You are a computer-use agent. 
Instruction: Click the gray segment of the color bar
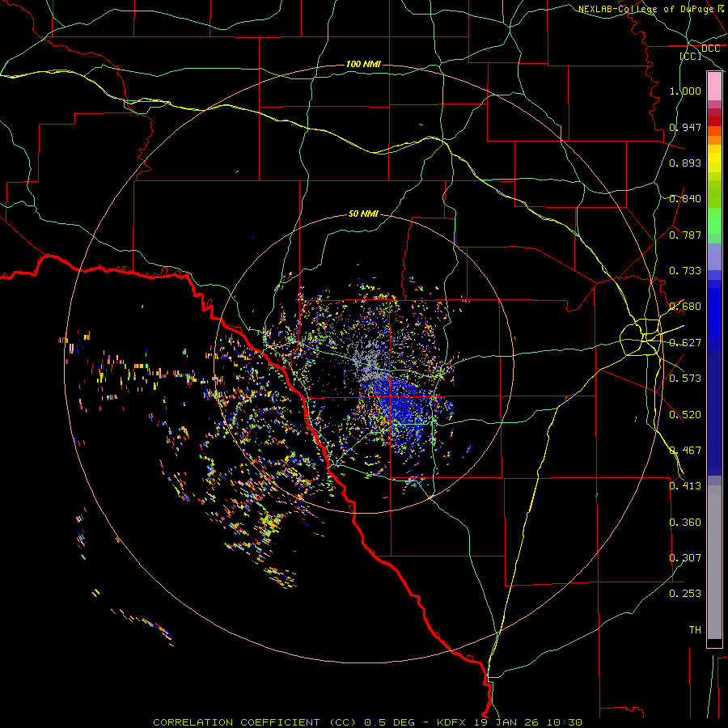pyautogui.click(x=714, y=562)
